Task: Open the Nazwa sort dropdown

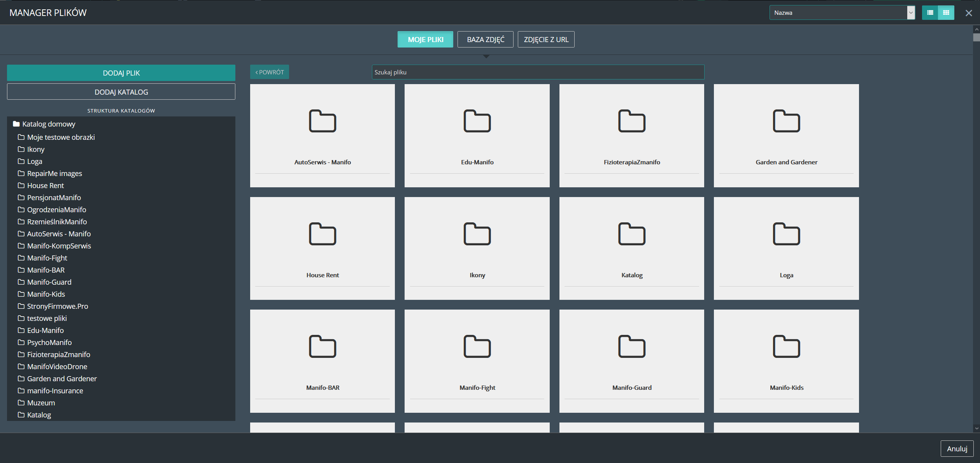Action: [x=842, y=13]
